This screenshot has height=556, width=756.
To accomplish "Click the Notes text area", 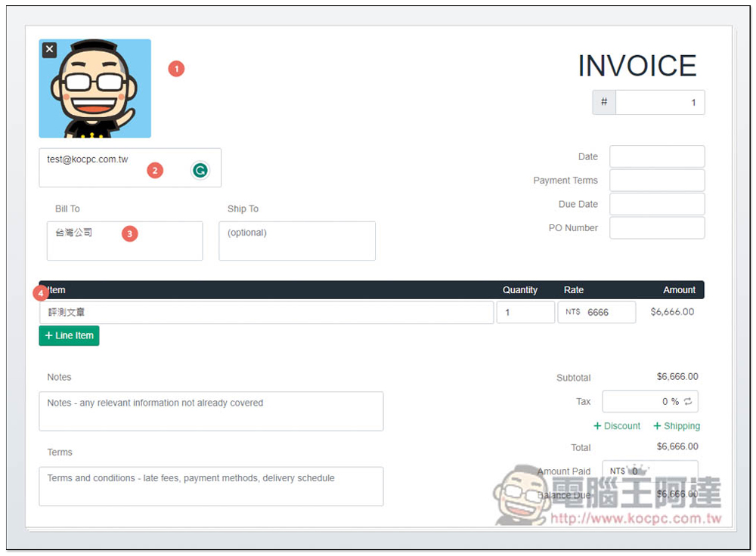I will (211, 411).
